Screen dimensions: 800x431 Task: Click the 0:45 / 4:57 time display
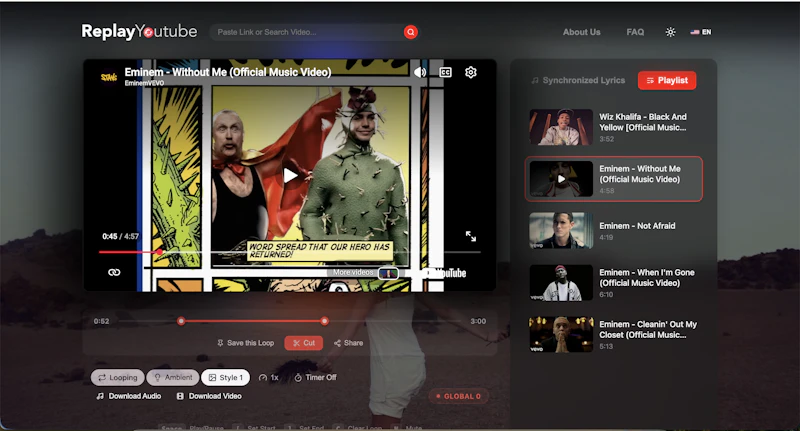click(120, 236)
